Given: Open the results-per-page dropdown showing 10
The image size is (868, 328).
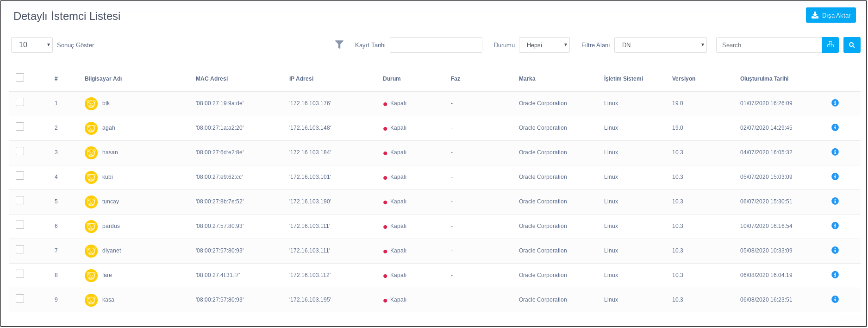Looking at the screenshot, I should (32, 45).
